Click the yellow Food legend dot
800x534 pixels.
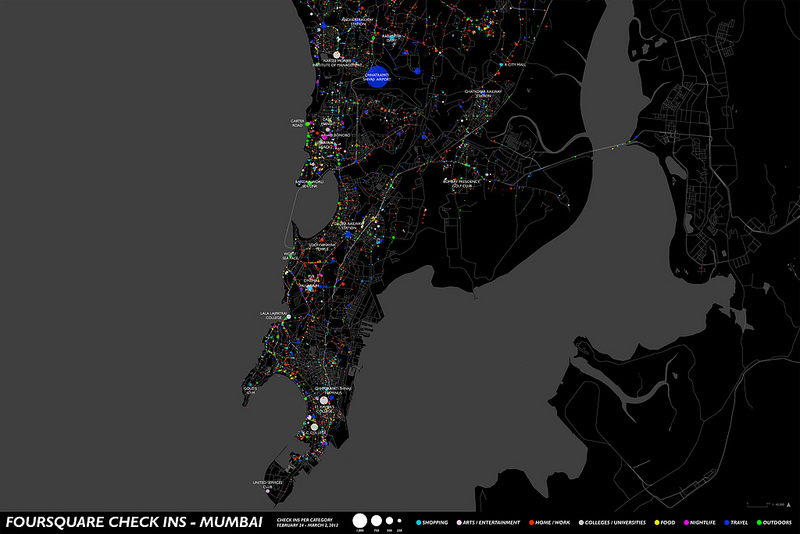pos(657,522)
